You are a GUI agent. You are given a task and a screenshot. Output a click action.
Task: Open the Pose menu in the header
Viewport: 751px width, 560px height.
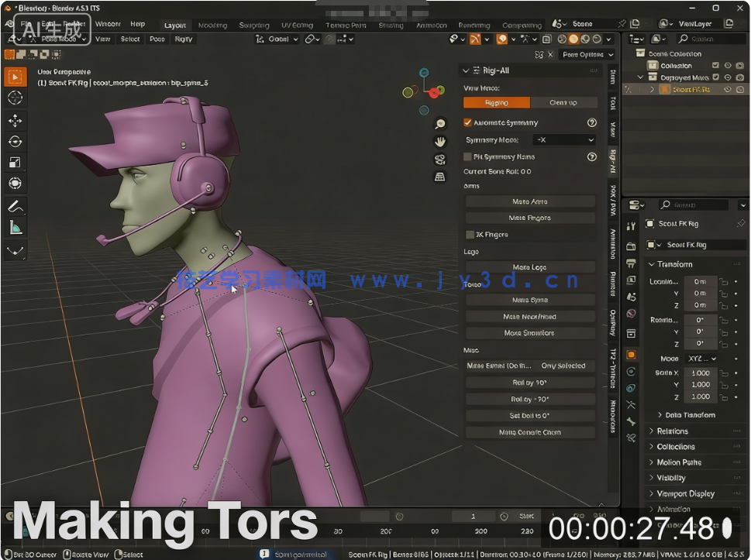(x=157, y=39)
